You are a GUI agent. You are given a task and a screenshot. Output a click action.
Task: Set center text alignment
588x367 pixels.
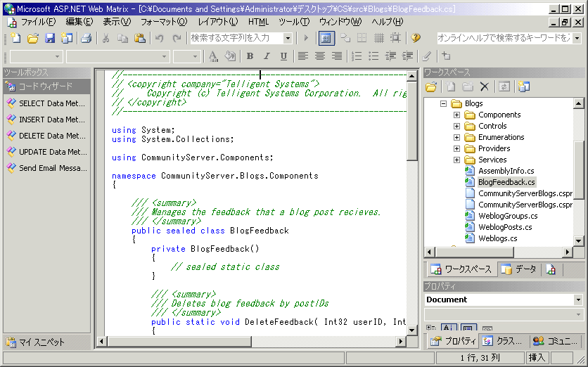tap(320, 56)
